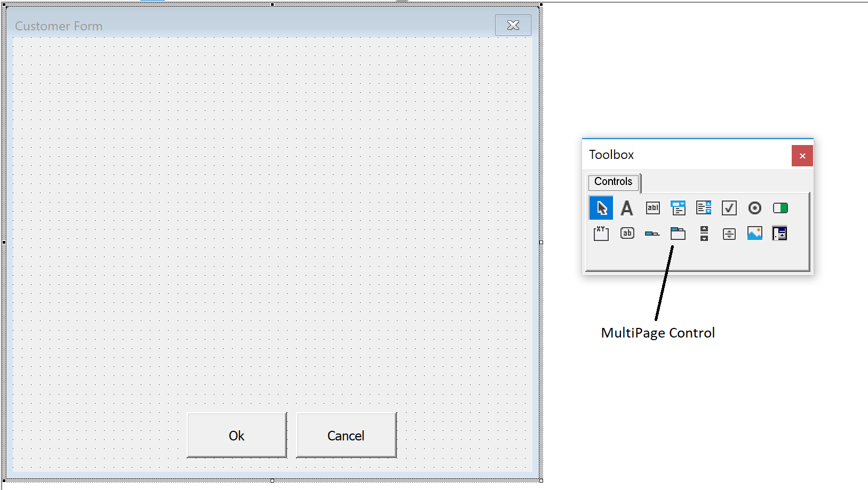Viewport: 868px width, 490px height.
Task: Select the SpinButton control icon
Action: (x=729, y=233)
